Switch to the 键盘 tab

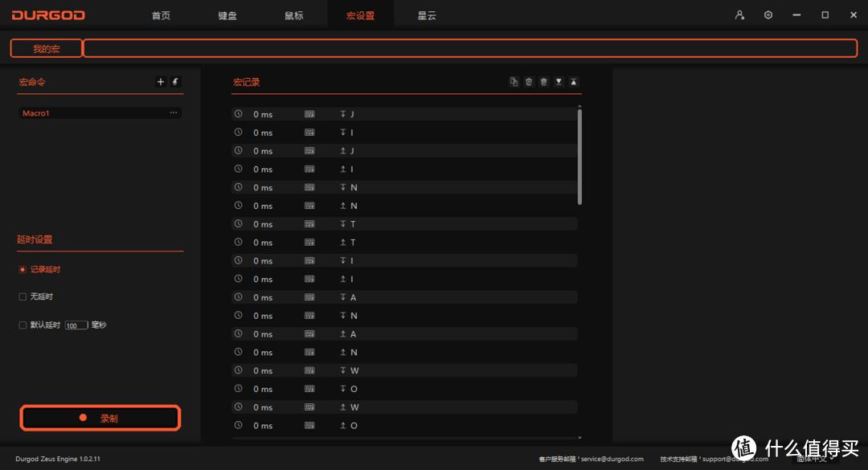[x=227, y=14]
